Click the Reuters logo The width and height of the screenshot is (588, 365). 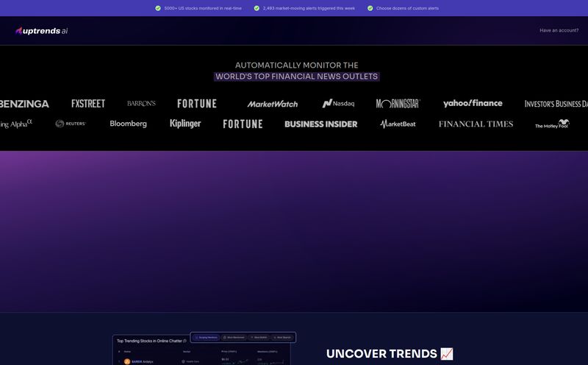(x=71, y=124)
